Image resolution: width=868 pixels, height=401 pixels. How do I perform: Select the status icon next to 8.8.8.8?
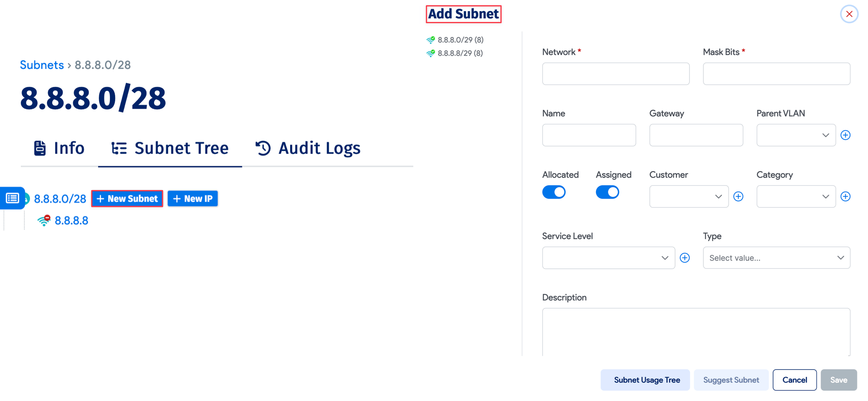click(43, 220)
